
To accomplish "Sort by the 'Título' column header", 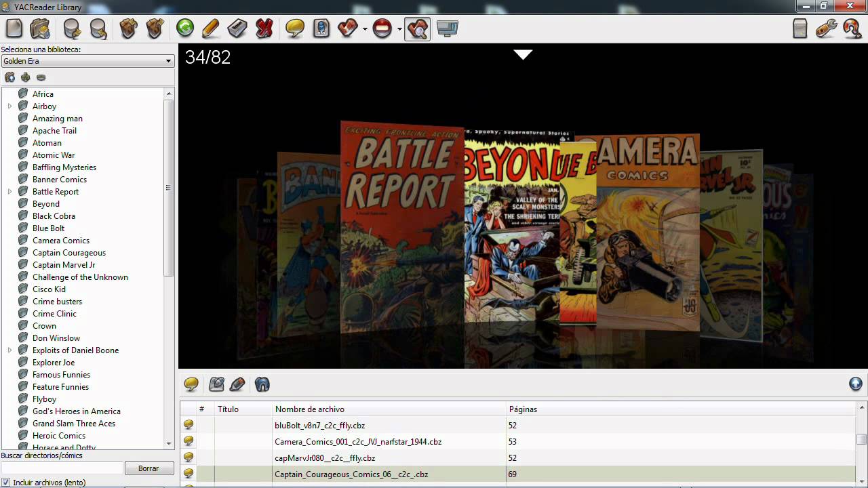I will click(243, 409).
